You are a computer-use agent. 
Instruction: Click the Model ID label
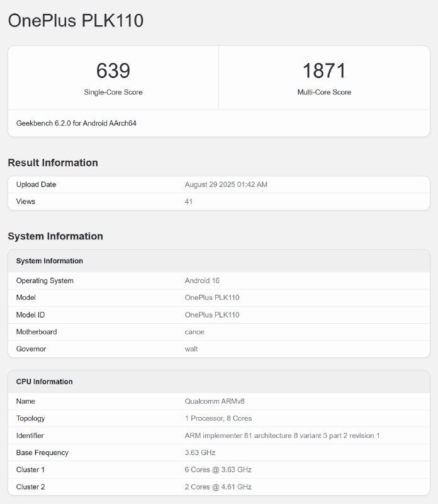tap(30, 315)
